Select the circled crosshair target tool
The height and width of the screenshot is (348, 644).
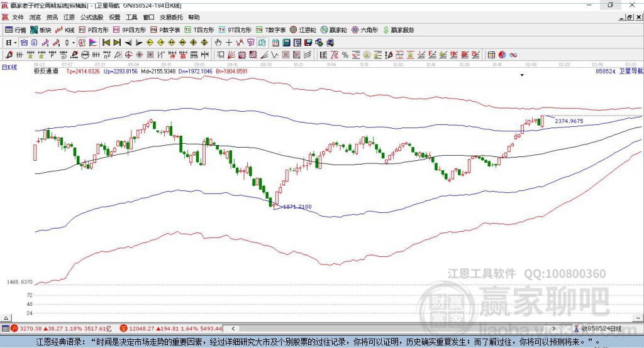[x=128, y=55]
